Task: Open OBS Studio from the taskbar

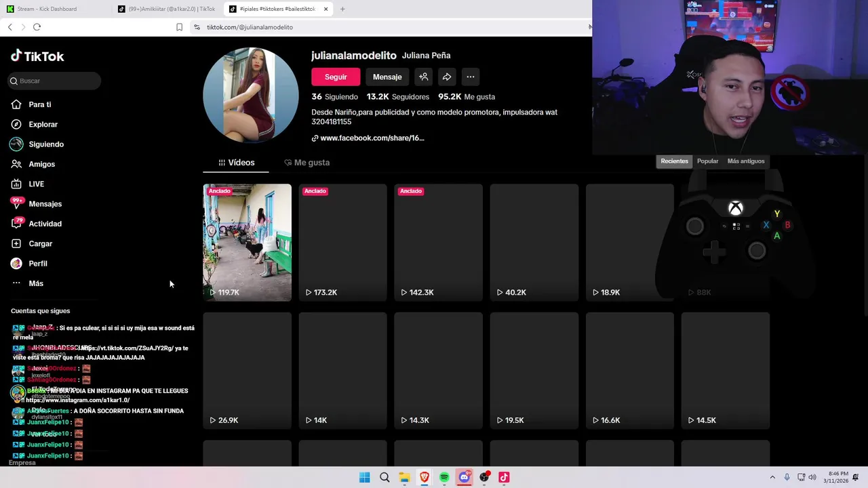Action: coord(484,477)
